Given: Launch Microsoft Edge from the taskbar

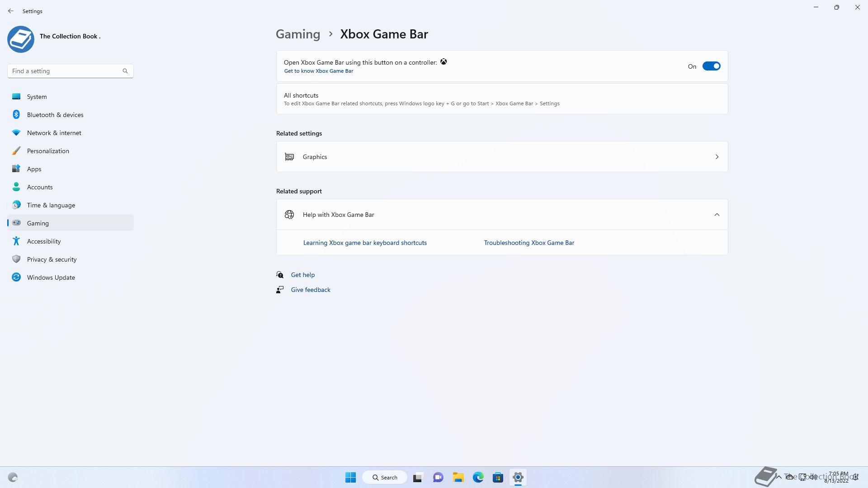Looking at the screenshot, I should tap(478, 477).
